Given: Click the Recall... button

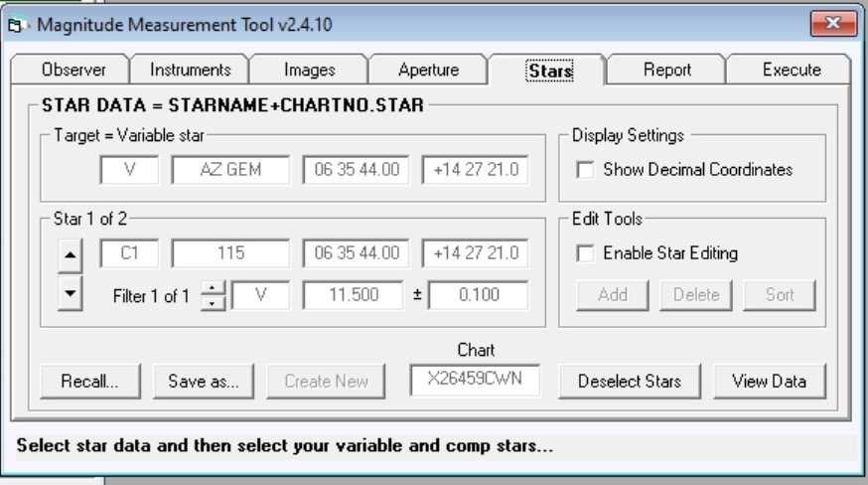Looking at the screenshot, I should (90, 380).
